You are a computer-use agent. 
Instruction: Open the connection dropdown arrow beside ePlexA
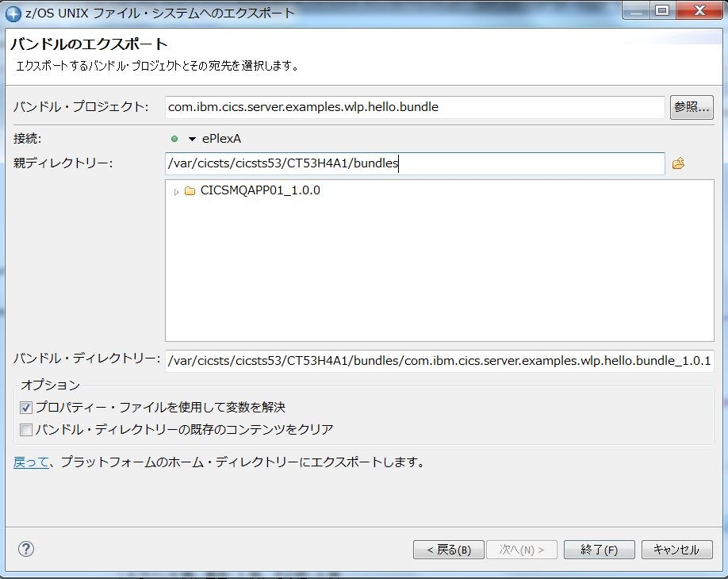[x=192, y=139]
